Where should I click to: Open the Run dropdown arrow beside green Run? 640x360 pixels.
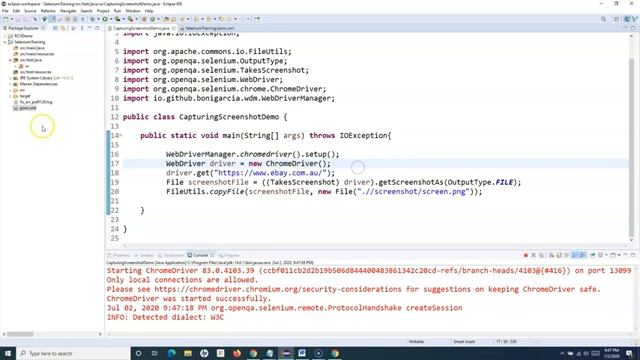[x=110, y=19]
